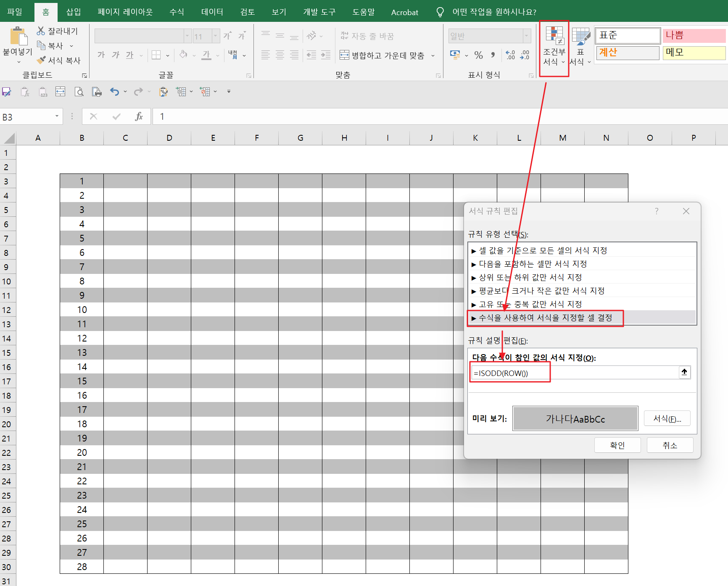Click the quick print icon
The image size is (728, 586).
pyautogui.click(x=97, y=92)
